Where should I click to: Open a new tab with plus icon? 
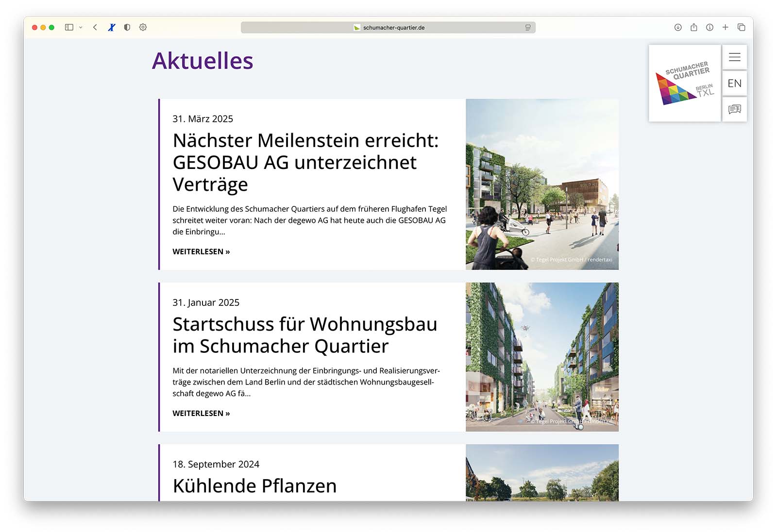(726, 27)
